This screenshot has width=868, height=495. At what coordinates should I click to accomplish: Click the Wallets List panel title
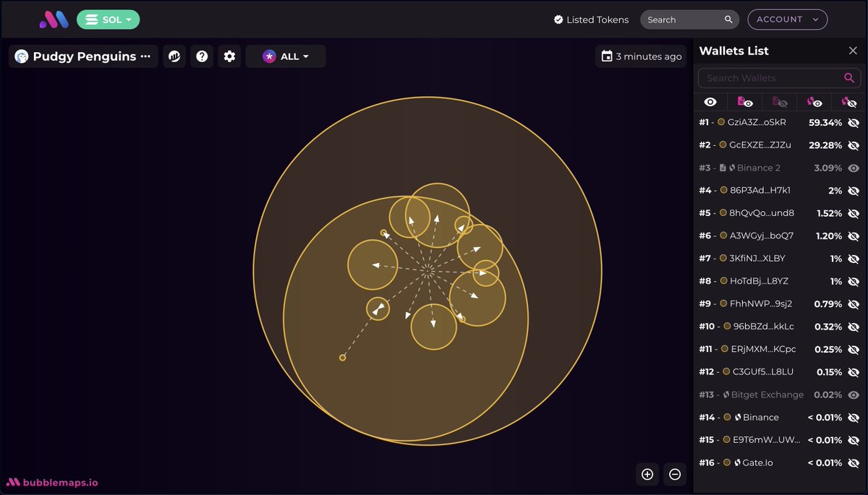click(x=734, y=51)
